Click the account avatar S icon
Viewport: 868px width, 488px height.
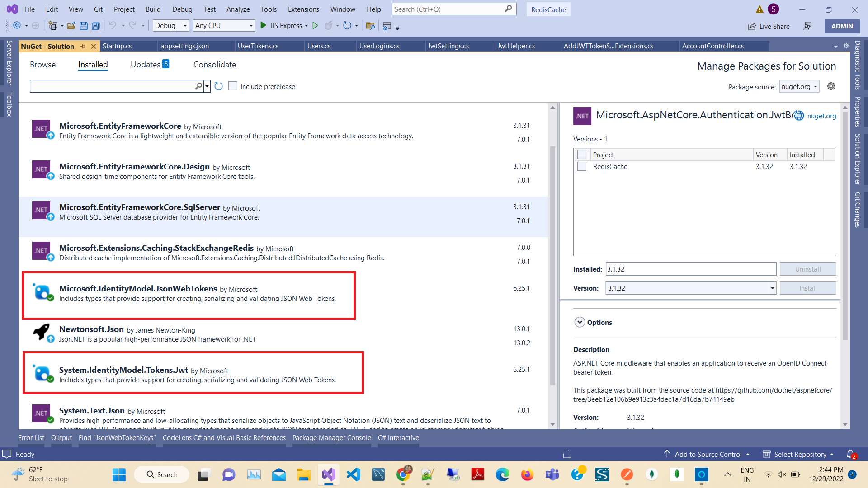coord(774,9)
